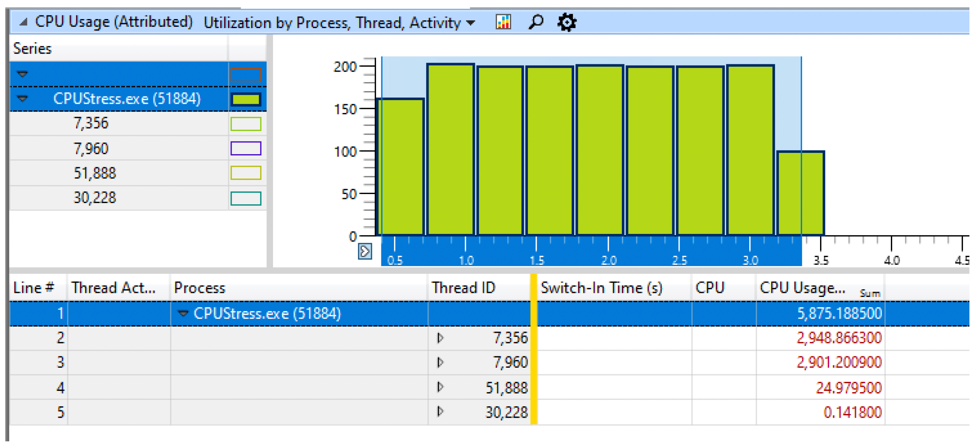Open the search magnifier tool
980x445 pixels.
(x=536, y=22)
